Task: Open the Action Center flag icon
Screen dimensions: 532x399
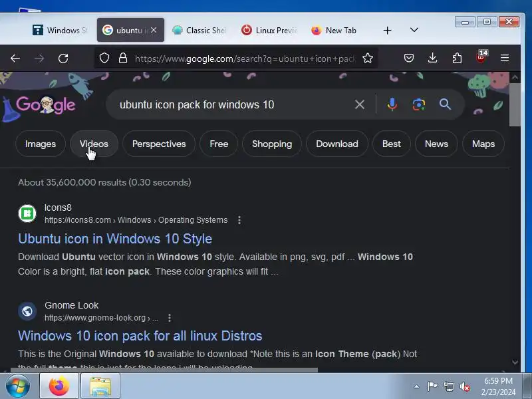Action: [432, 386]
